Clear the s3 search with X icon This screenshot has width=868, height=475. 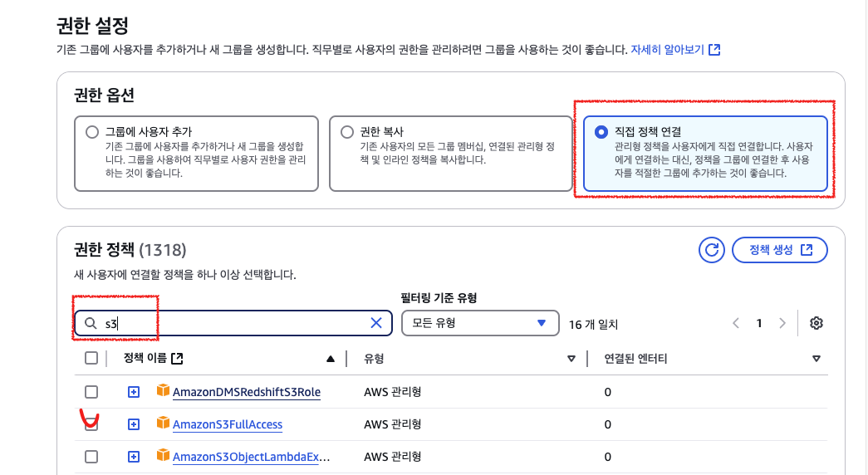click(376, 323)
